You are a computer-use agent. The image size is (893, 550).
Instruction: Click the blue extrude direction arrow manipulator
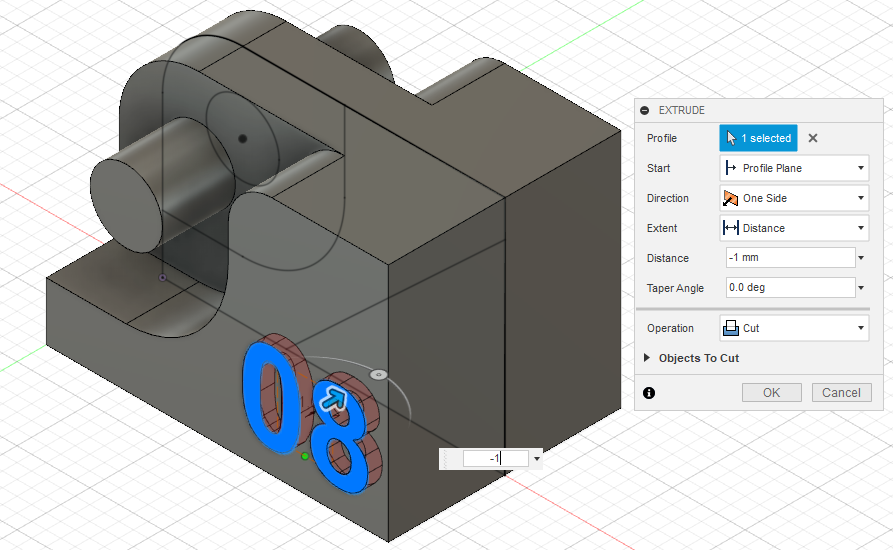point(333,399)
